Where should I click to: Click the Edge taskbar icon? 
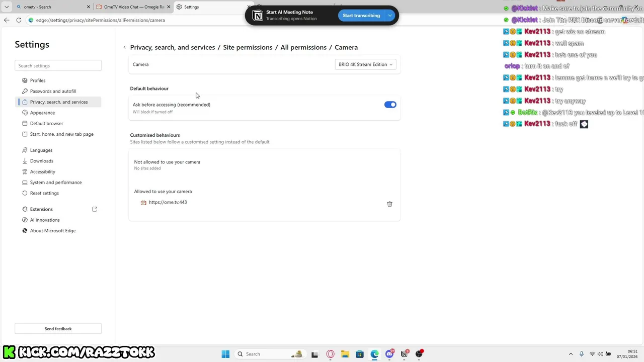pos(374,354)
